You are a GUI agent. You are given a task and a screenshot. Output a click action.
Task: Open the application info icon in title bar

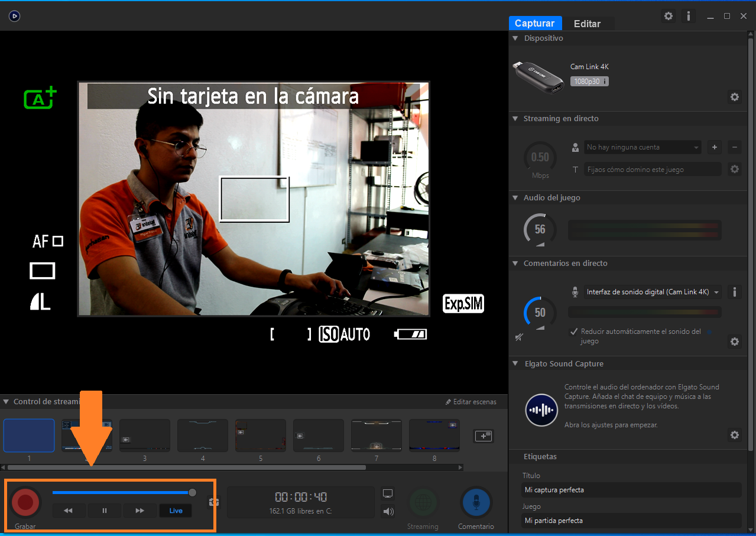(688, 16)
